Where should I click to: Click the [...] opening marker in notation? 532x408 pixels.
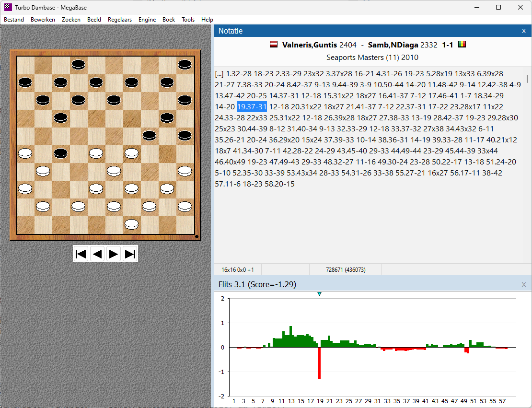219,74
